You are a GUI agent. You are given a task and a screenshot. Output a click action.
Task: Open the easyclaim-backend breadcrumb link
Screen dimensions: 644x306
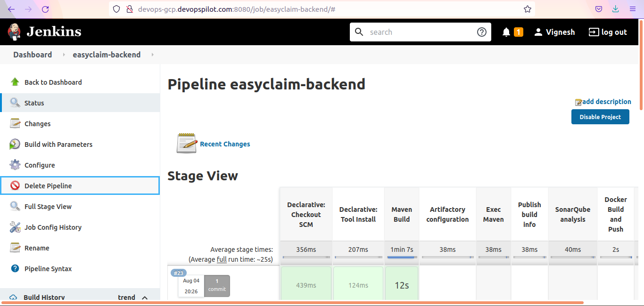click(x=107, y=55)
